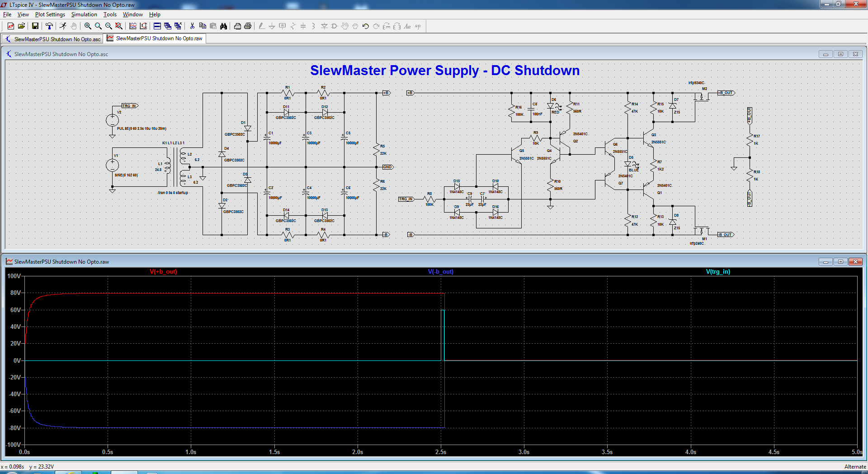
Task: Click the SINE(0 162 60) source value
Action: click(126, 175)
